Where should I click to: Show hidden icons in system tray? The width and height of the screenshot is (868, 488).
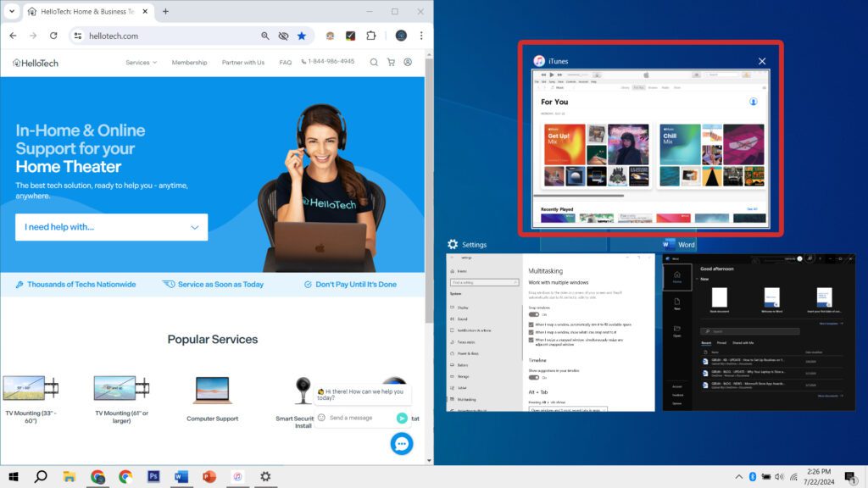pyautogui.click(x=737, y=476)
